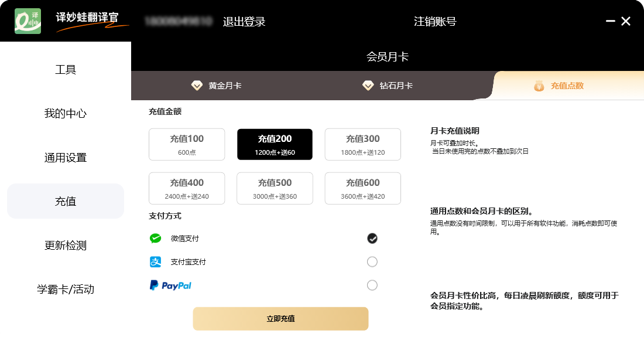Click the diamond icon beside 黄金月卡
This screenshot has width=644, height=340.
(x=197, y=86)
